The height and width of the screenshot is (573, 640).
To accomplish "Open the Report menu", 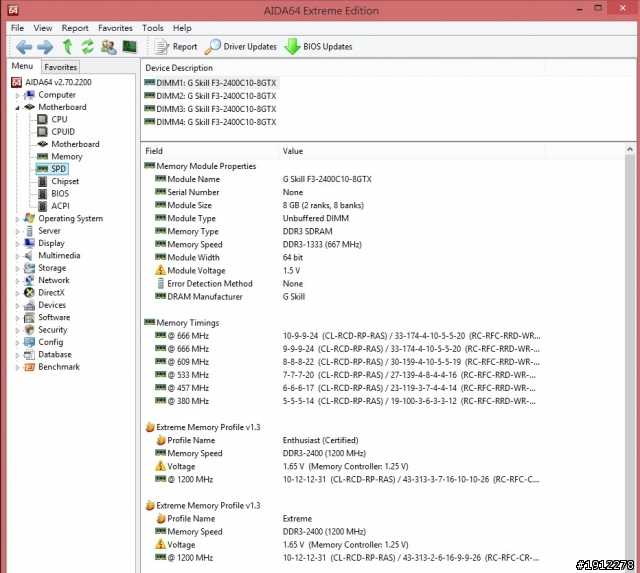I will (75, 28).
